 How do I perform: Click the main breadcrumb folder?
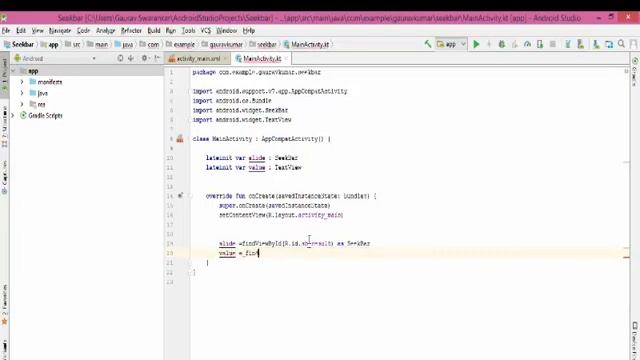click(98, 44)
